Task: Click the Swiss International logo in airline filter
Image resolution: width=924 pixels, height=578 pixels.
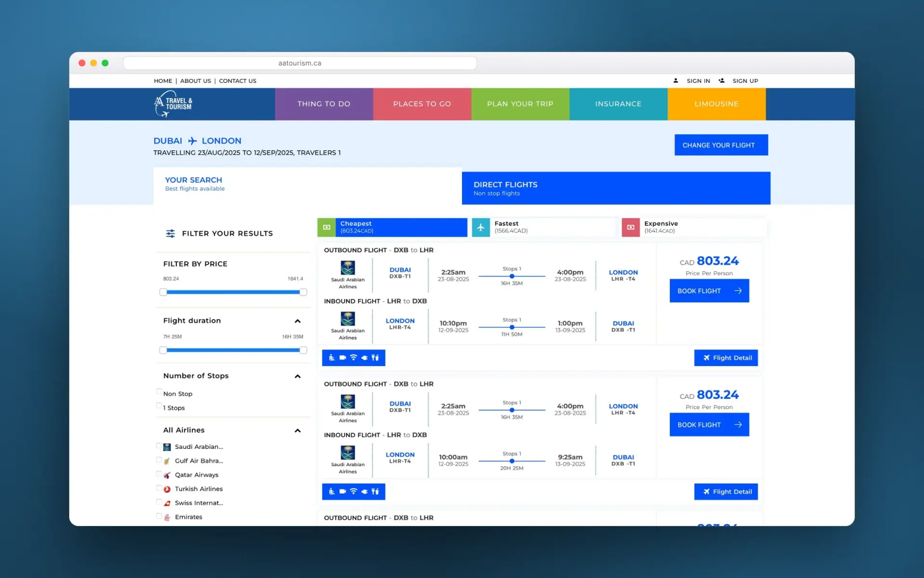Action: click(x=167, y=503)
